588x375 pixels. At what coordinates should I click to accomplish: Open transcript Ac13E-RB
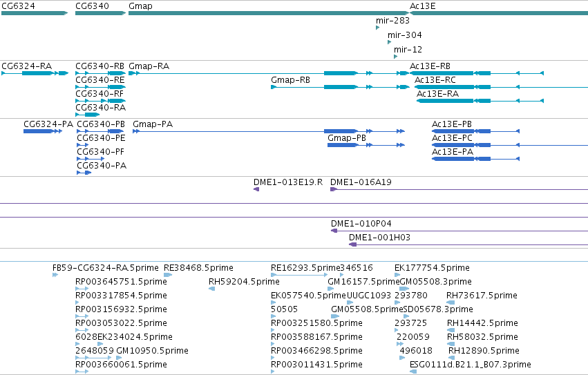pyautogui.click(x=430, y=66)
